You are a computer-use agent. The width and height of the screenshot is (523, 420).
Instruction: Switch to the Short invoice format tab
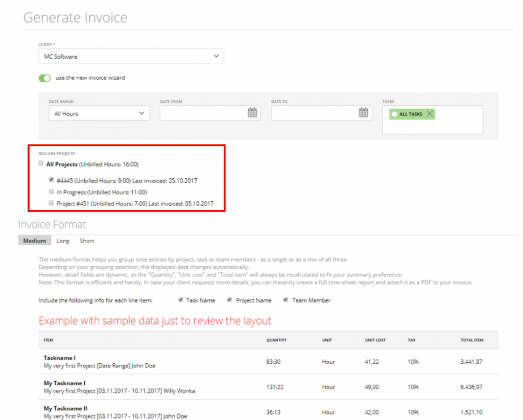coord(87,241)
